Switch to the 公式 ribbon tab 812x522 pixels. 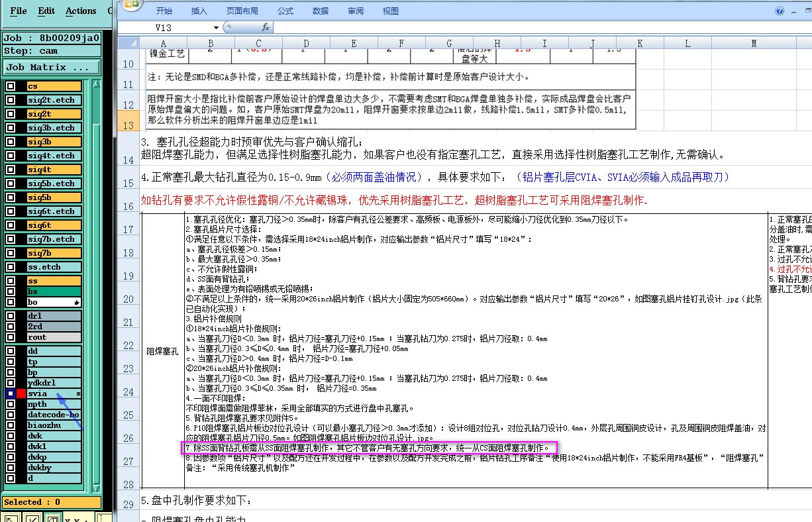285,11
